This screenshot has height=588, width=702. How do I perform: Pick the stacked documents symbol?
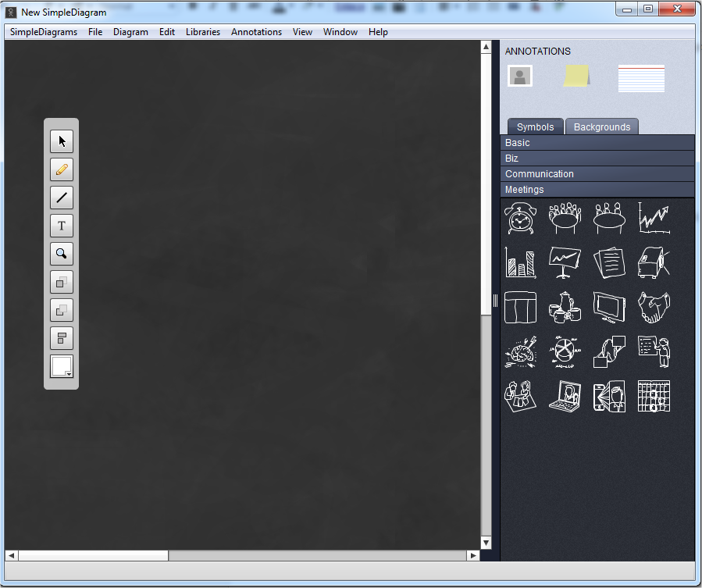tap(609, 262)
